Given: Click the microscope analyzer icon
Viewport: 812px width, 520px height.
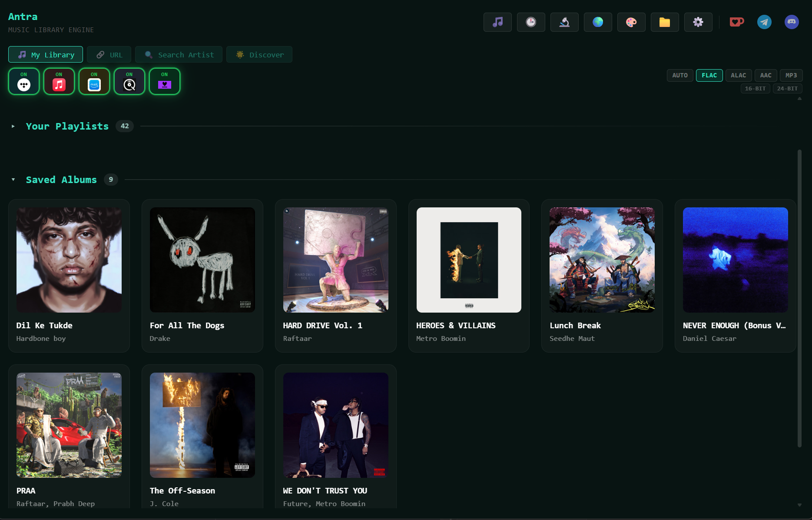Looking at the screenshot, I should 564,22.
